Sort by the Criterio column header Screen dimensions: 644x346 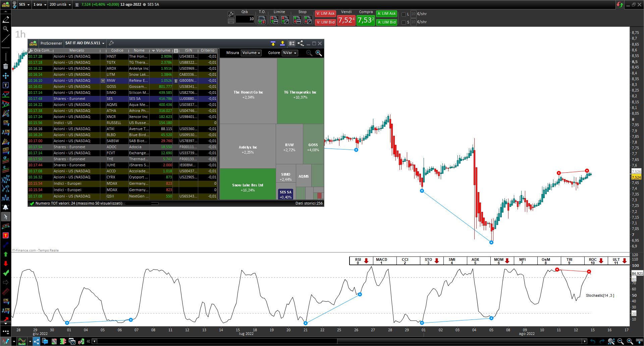pos(208,51)
